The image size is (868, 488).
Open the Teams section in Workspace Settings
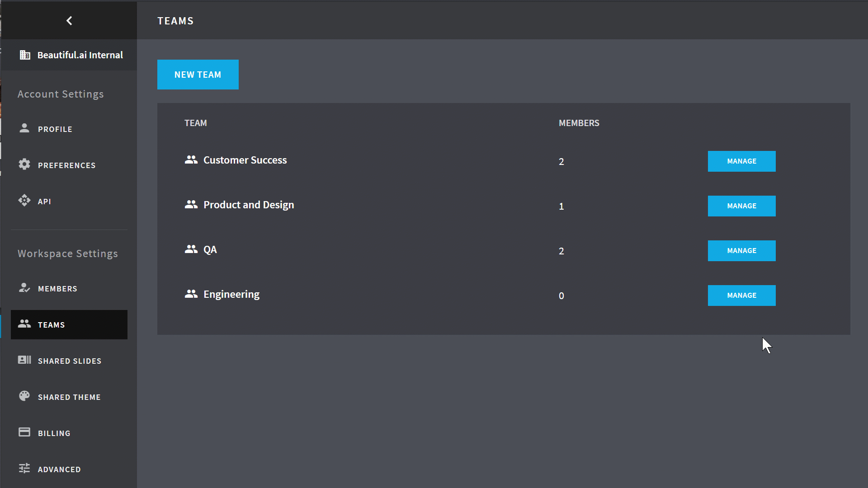tap(52, 324)
